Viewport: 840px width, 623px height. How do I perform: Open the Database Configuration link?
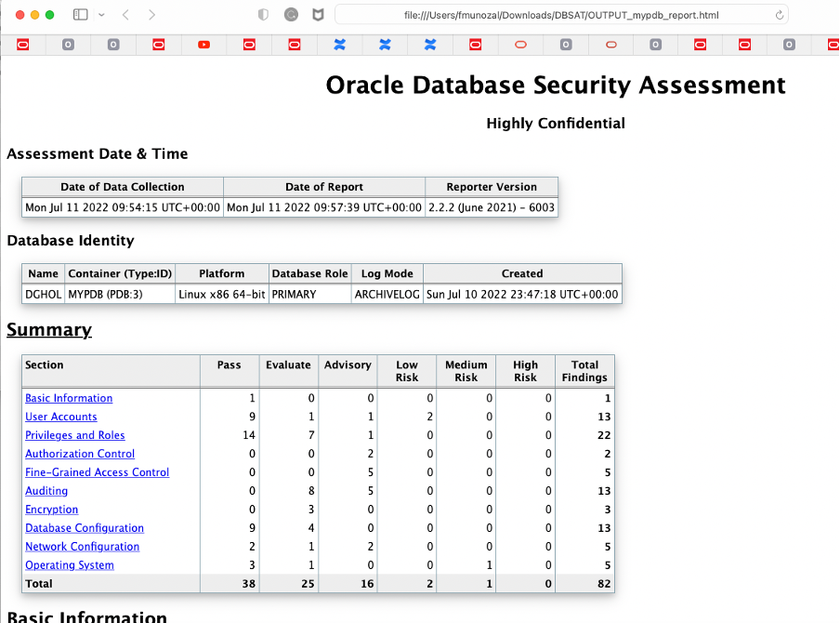85,528
